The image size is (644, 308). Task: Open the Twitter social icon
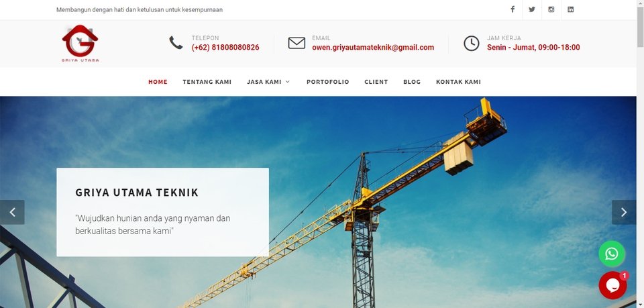coord(532,9)
